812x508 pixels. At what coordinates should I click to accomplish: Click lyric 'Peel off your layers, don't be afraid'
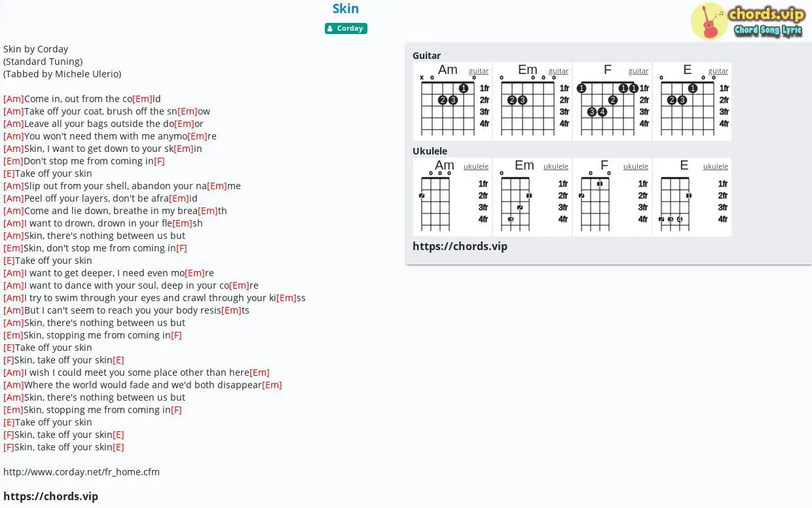[x=100, y=198]
